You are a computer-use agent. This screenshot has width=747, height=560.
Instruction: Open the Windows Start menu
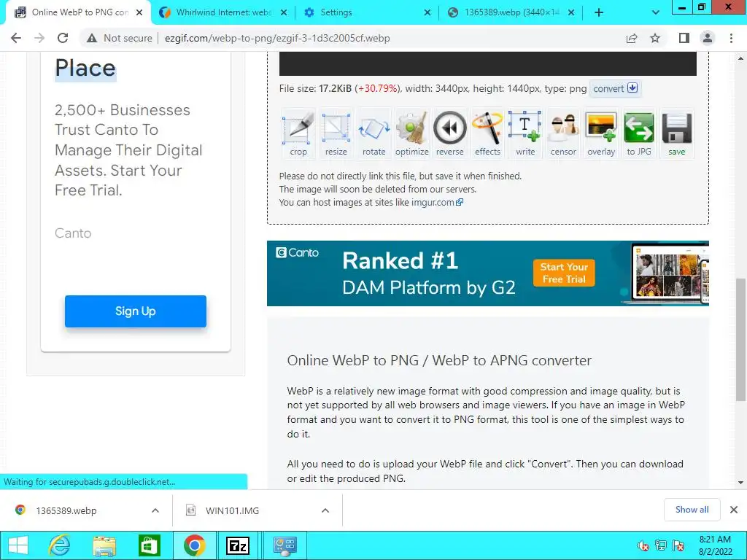tap(18, 545)
